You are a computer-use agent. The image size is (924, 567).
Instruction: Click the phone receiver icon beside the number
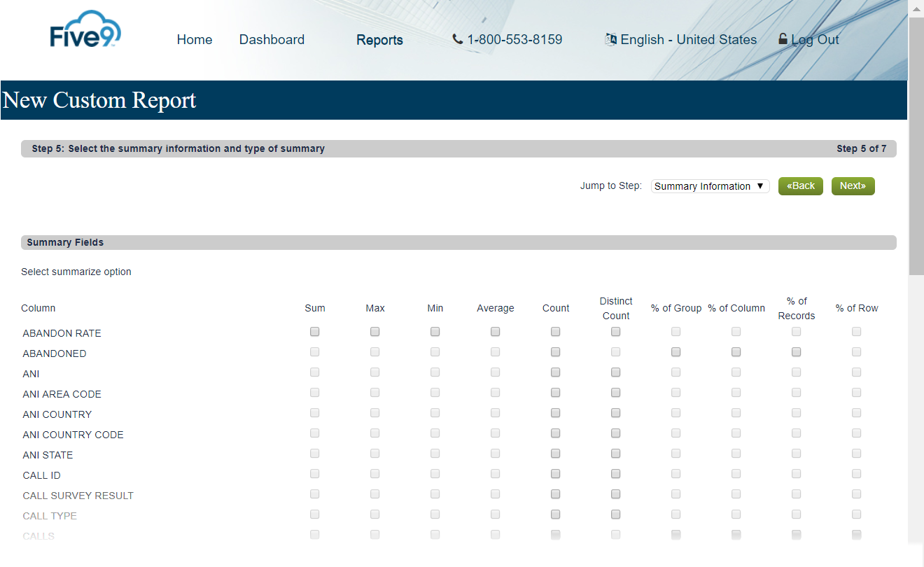tap(456, 39)
